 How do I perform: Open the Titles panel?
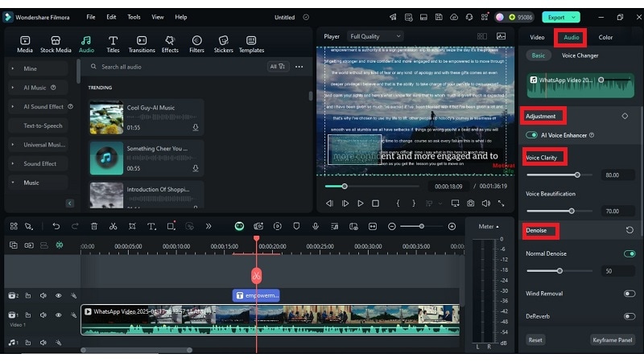tap(113, 44)
